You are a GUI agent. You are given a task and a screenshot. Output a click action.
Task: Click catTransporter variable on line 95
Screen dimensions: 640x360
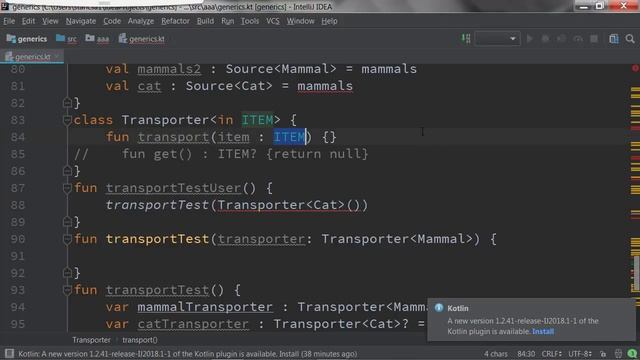click(193, 324)
